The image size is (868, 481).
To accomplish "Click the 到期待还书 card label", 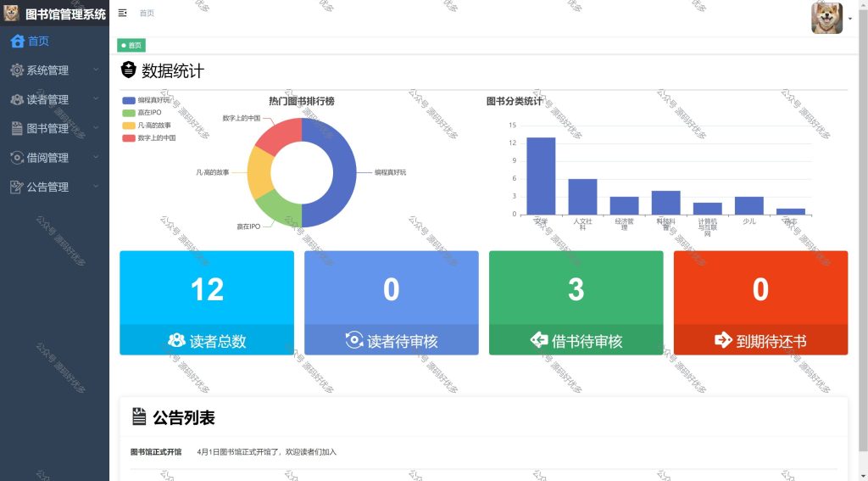I will point(771,341).
